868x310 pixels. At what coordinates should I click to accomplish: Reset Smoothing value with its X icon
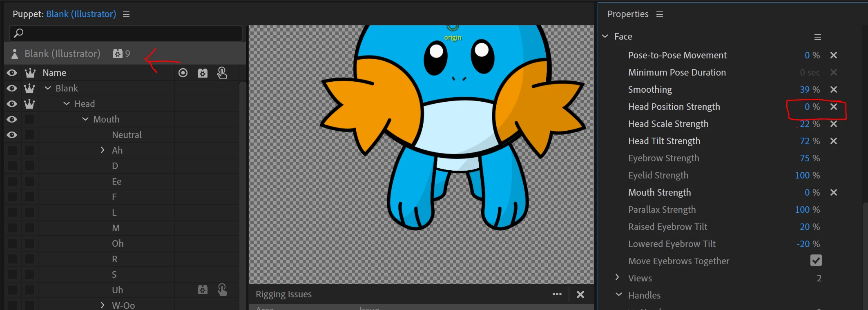(834, 89)
